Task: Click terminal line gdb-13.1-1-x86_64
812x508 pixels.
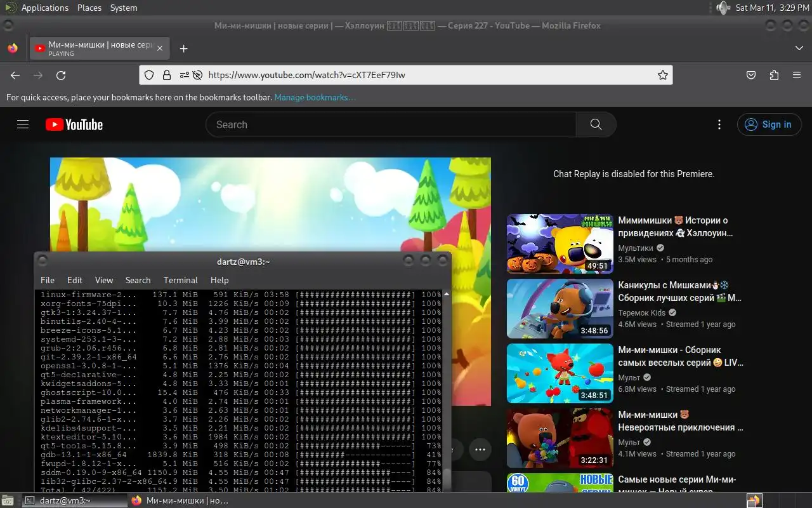Action: click(x=240, y=455)
